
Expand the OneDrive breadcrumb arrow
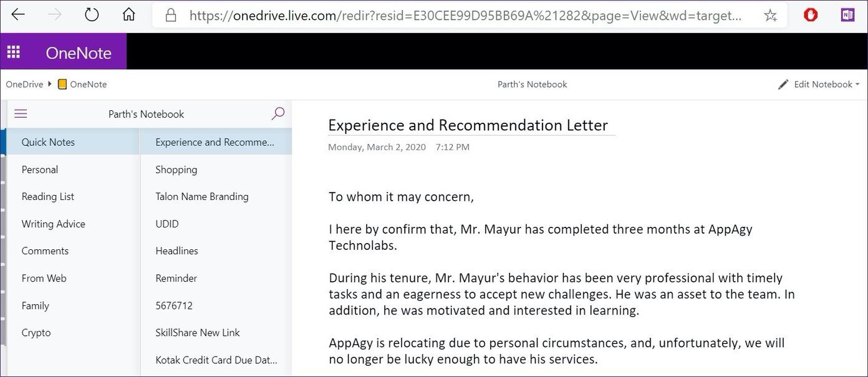pos(50,84)
